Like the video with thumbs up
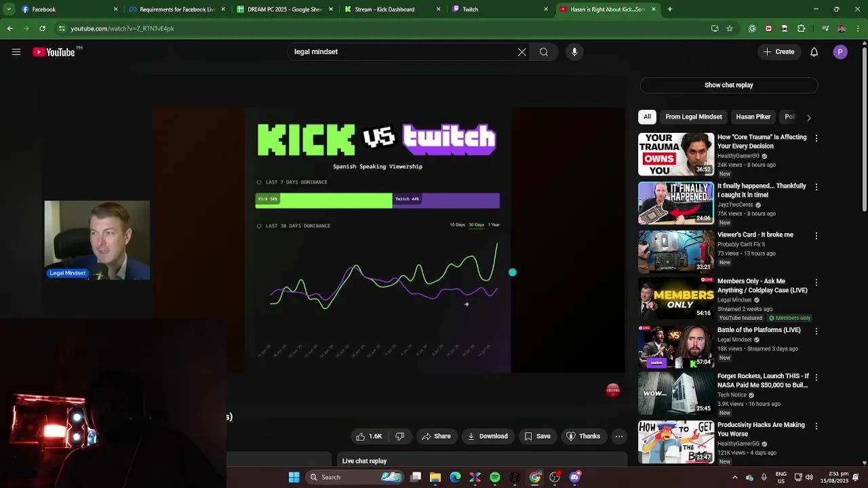 368,436
